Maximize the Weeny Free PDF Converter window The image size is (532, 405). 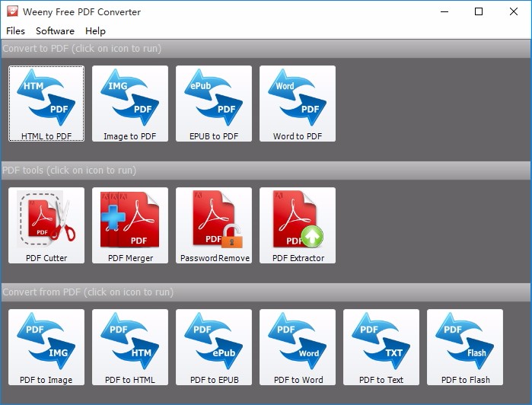point(479,11)
